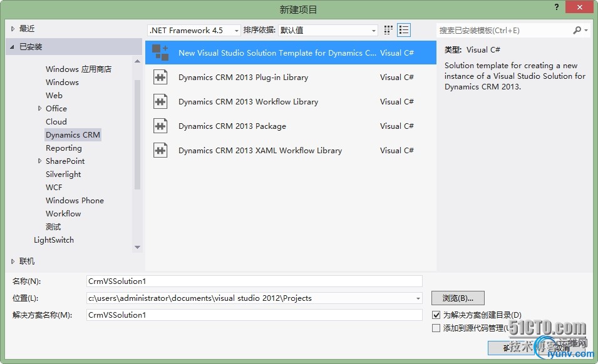Open the search options dropdown arrow
Viewport: 598px width, 364px height.
[x=586, y=30]
